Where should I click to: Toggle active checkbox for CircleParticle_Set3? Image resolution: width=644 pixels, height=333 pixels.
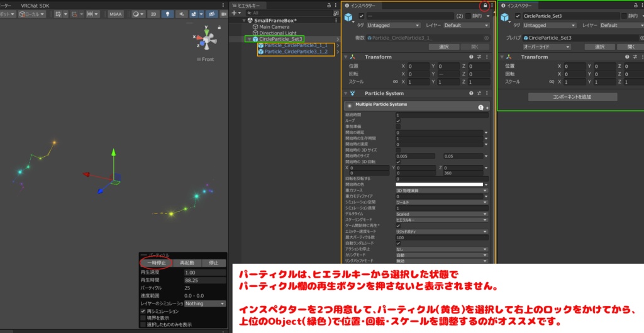[518, 16]
